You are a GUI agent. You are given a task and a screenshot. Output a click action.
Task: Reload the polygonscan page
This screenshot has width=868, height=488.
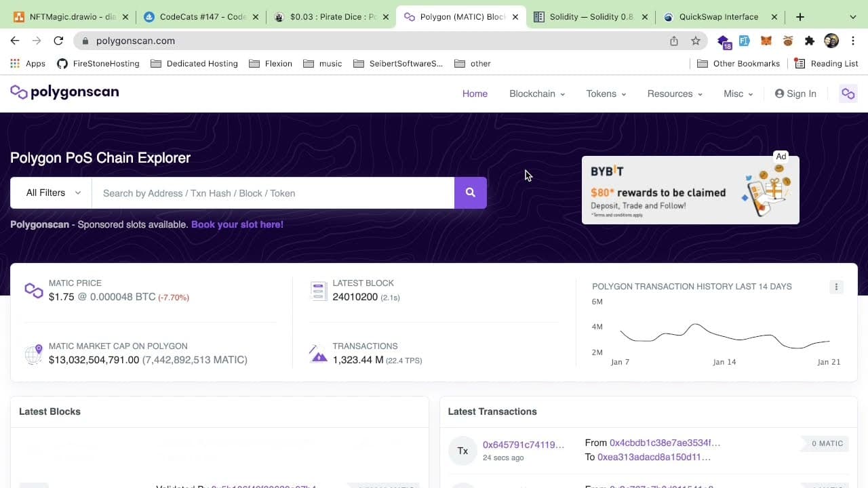tap(58, 41)
